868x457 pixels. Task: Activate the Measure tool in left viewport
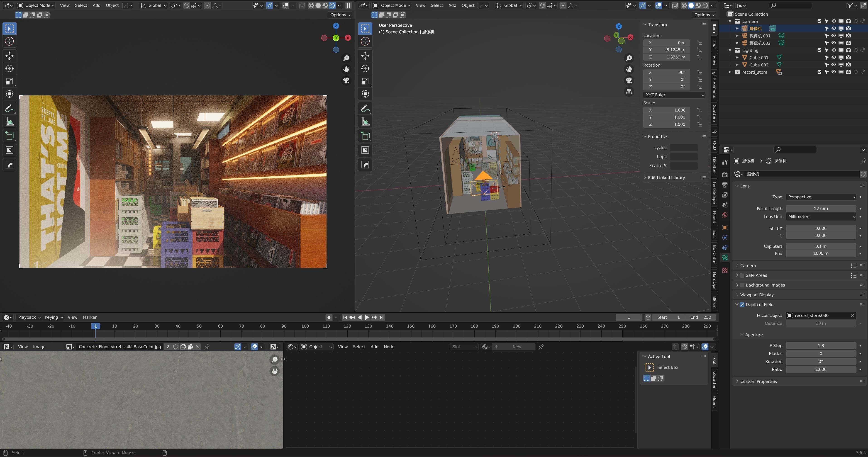[10, 122]
